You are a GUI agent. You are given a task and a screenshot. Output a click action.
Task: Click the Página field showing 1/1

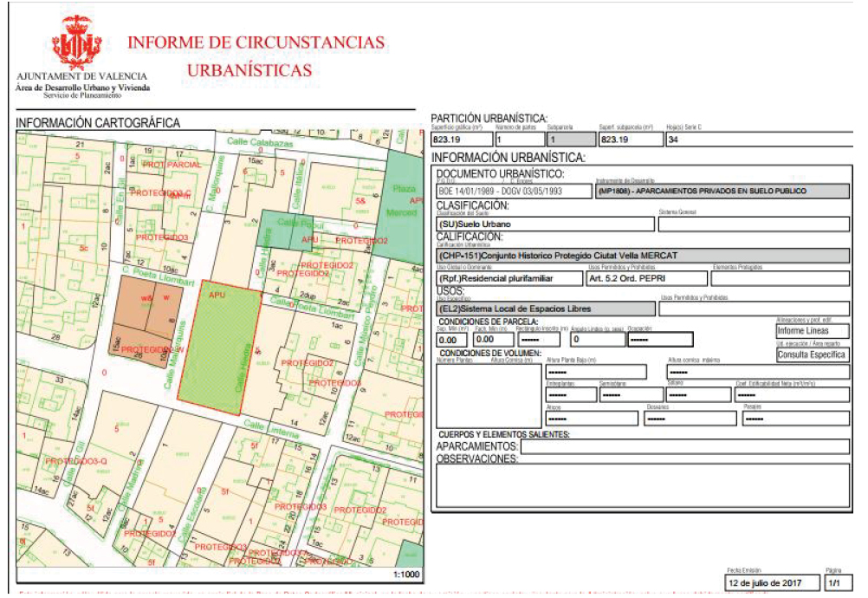[x=838, y=582]
